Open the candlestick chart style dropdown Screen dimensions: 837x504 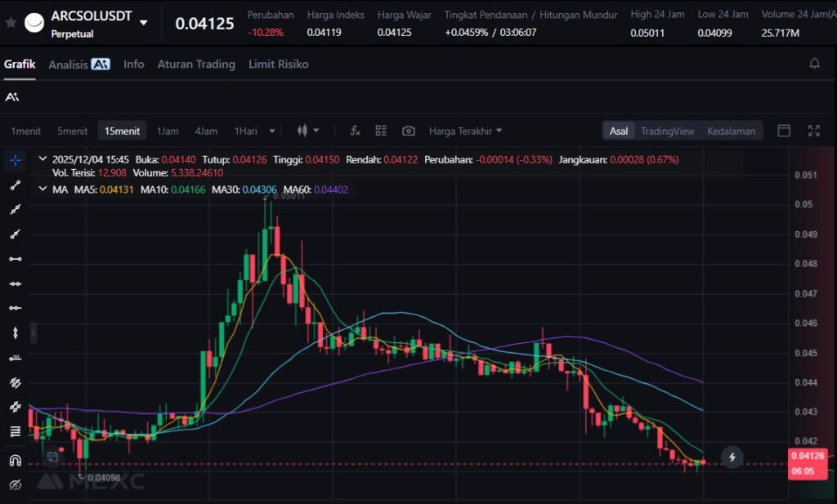(308, 131)
